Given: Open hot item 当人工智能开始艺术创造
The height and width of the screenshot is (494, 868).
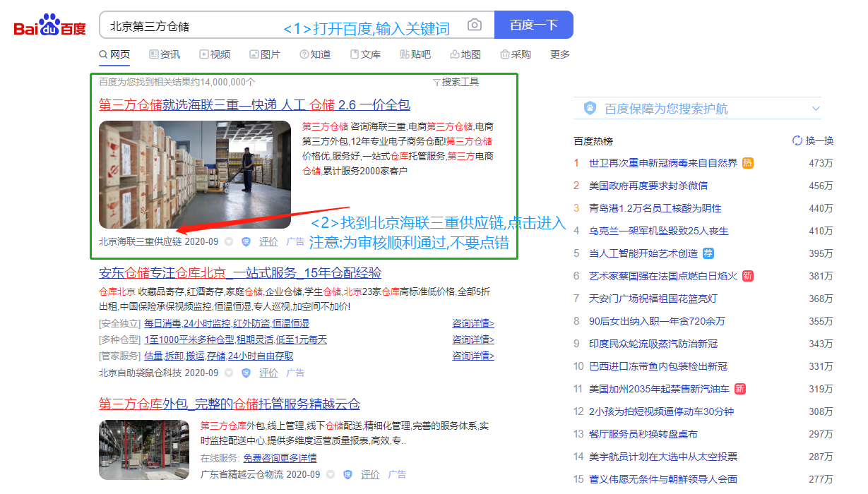Looking at the screenshot, I should [x=643, y=253].
